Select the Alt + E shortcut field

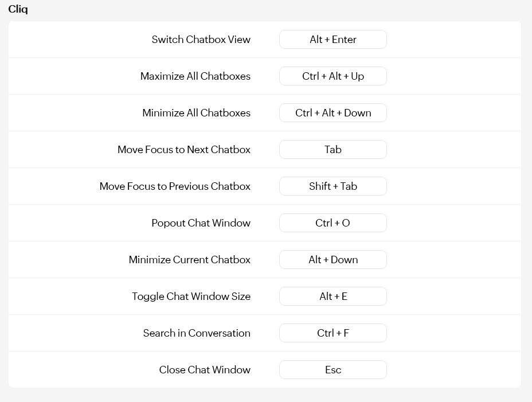coord(332,296)
